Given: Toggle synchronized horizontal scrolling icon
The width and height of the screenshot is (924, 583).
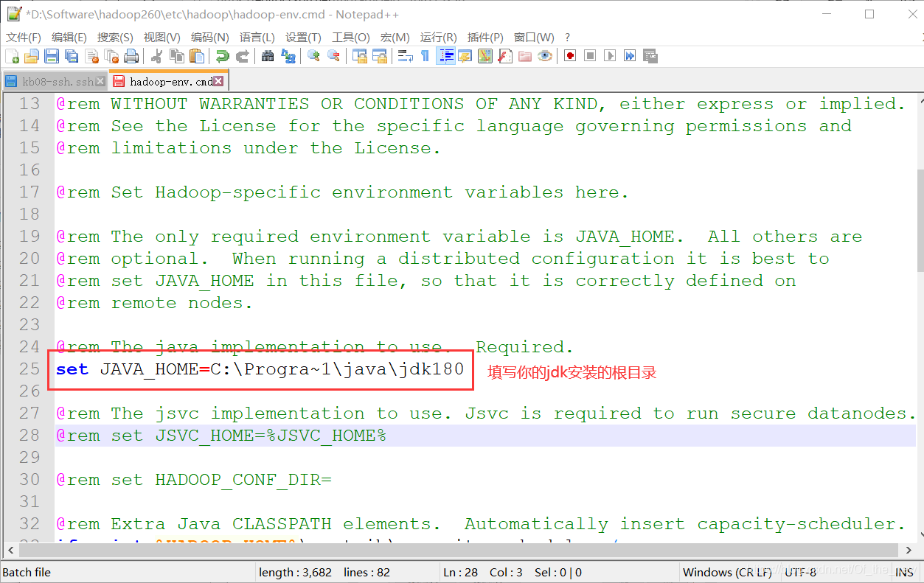Looking at the screenshot, I should click(x=379, y=56).
